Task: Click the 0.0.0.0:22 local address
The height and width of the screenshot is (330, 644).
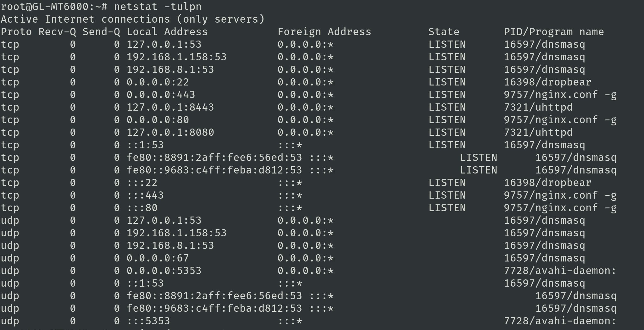Action: pos(158,82)
